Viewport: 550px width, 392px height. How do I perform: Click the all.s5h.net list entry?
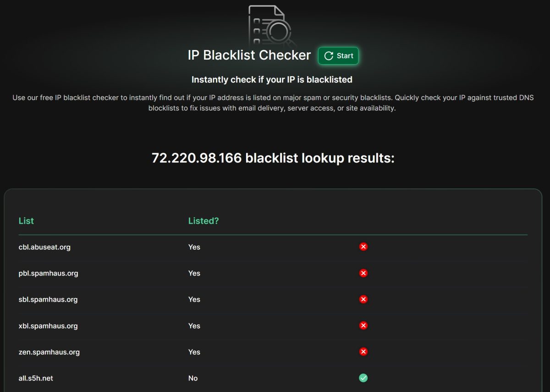tap(35, 378)
